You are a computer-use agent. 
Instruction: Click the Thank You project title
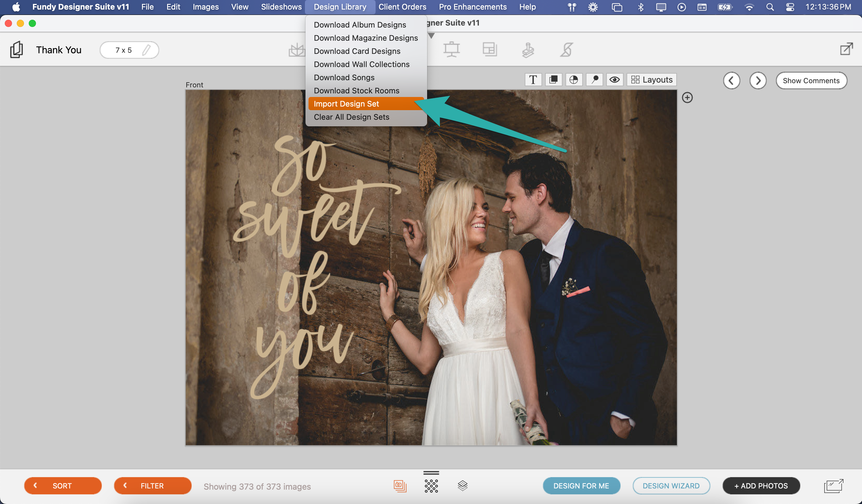(59, 50)
